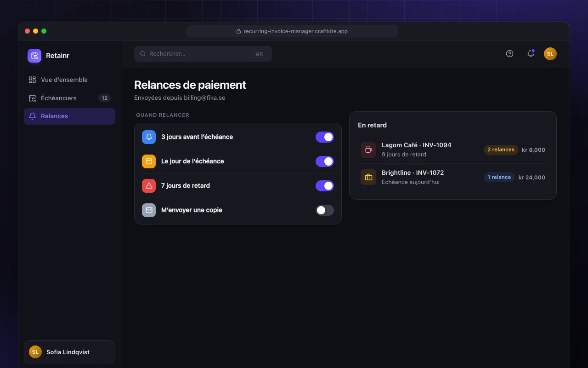The width and height of the screenshot is (588, 368).
Task: Open Sofia Lindqvist profile card
Action: point(69,352)
